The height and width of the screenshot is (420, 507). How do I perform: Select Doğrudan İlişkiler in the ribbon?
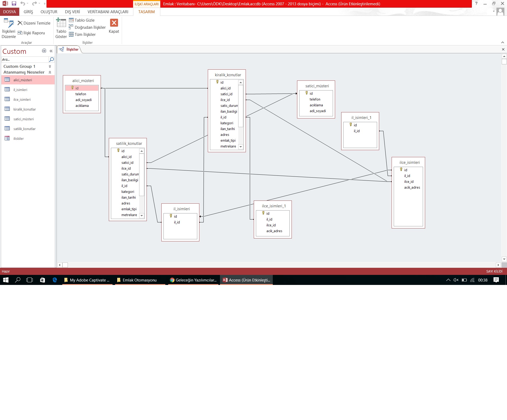point(87,27)
